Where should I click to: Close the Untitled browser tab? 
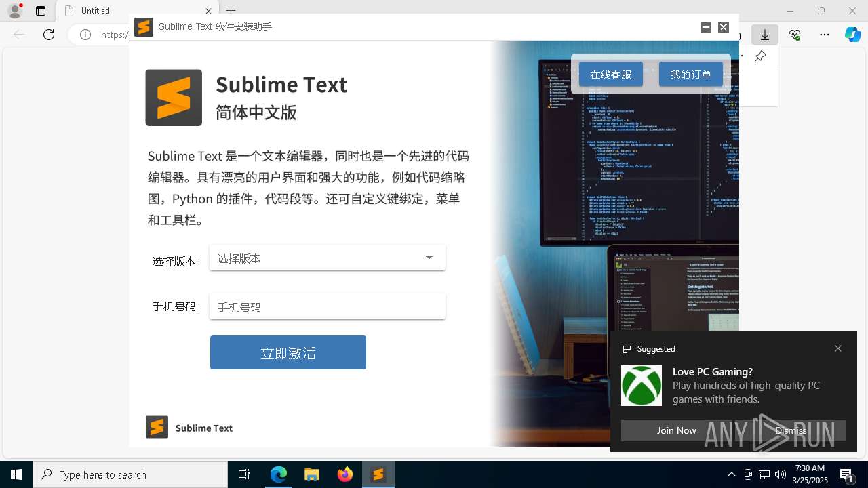point(208,11)
